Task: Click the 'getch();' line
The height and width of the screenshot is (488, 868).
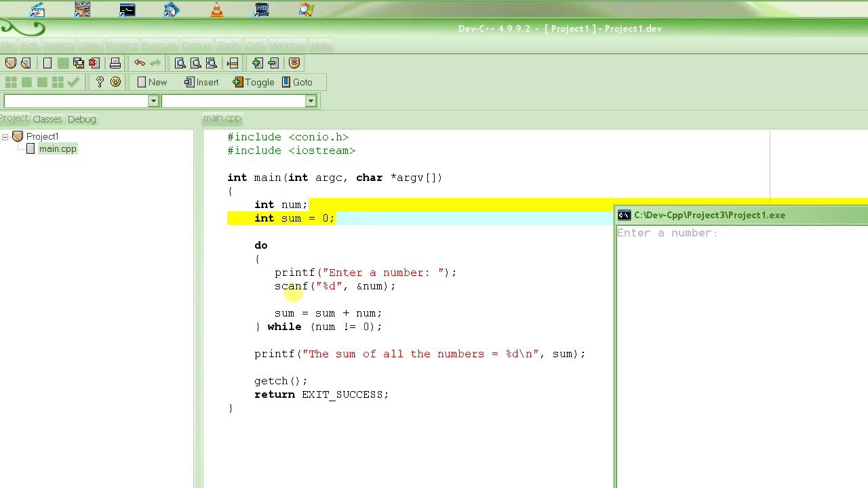Action: point(281,381)
